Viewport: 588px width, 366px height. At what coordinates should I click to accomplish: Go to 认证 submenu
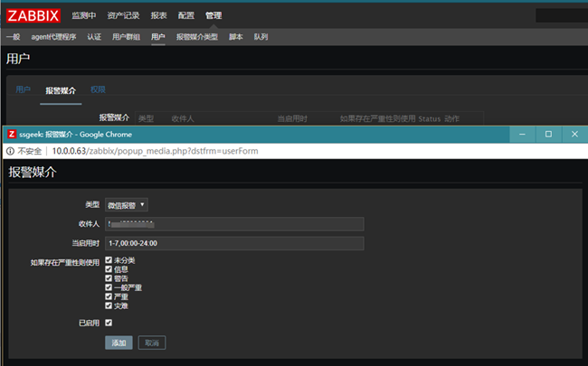tap(94, 37)
